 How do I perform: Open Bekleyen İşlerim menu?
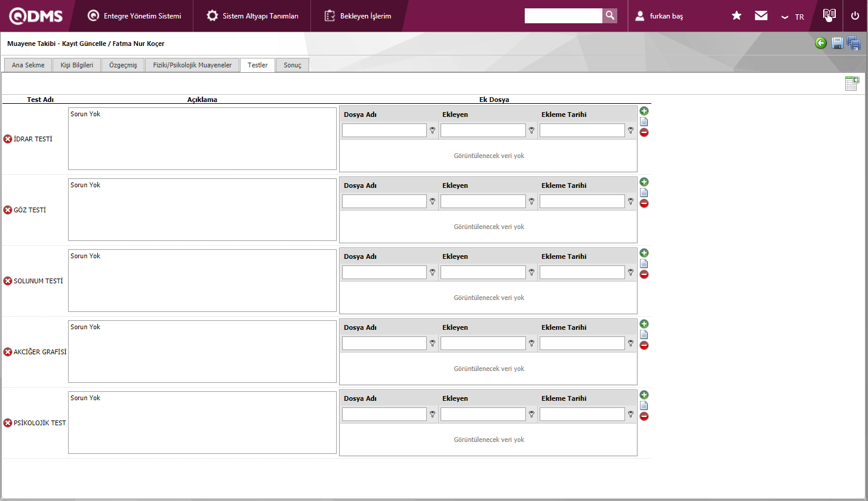(358, 16)
